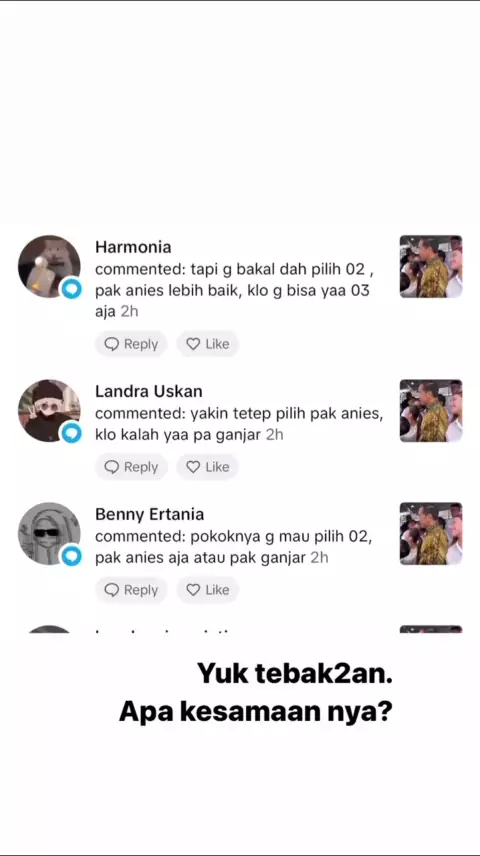Viewport: 480px width, 856px height.
Task: Tap comment badge on Benny Ertania's avatar
Action: click(71, 556)
